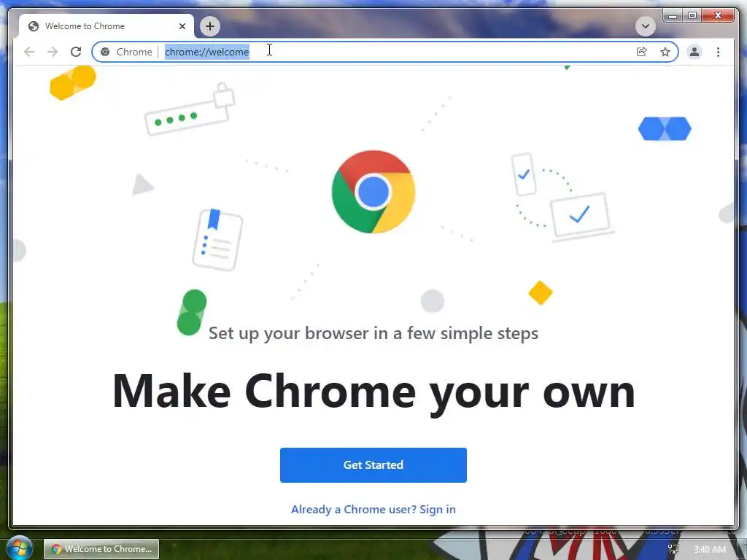The width and height of the screenshot is (747, 560).
Task: Close the Chrome window
Action: click(719, 16)
